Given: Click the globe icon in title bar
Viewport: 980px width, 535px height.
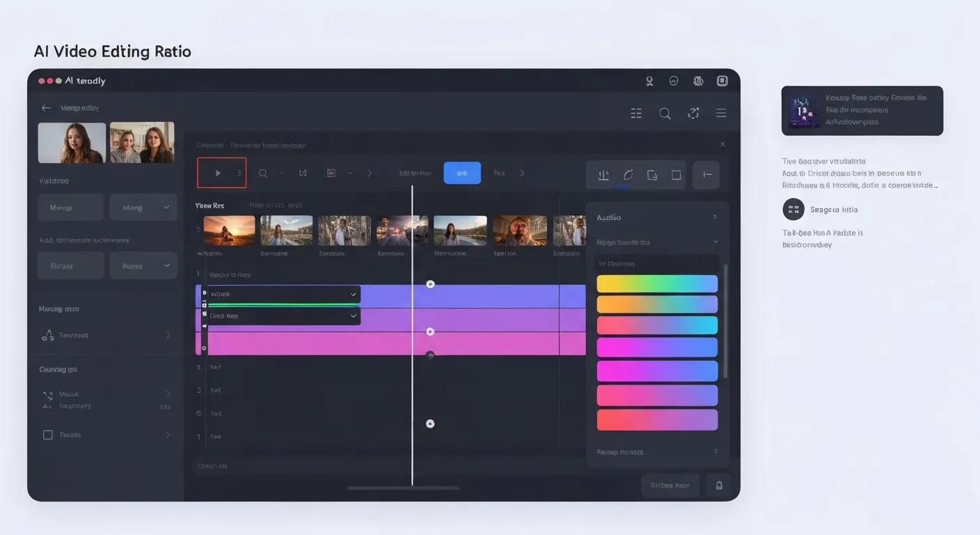Looking at the screenshot, I should point(698,81).
